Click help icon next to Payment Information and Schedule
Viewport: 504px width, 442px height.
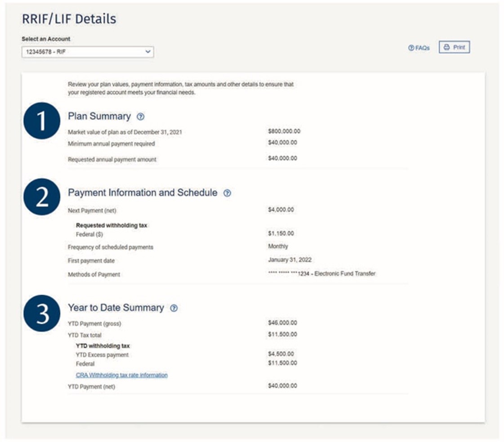pyautogui.click(x=227, y=193)
